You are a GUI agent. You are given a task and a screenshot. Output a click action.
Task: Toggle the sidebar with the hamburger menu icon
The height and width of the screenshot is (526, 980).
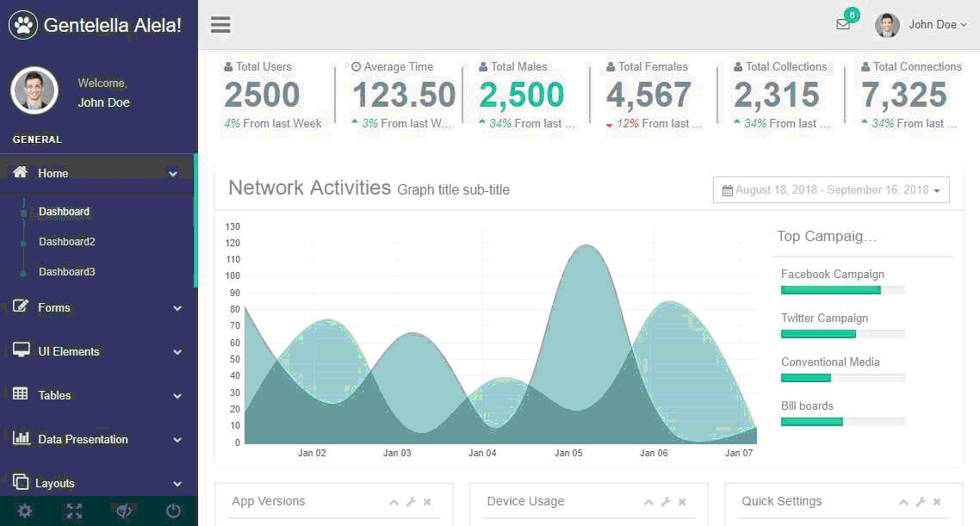220,24
